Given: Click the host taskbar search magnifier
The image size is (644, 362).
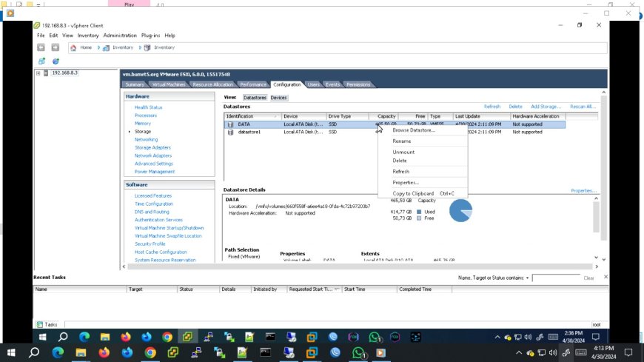Looking at the screenshot, I should coord(34,352).
